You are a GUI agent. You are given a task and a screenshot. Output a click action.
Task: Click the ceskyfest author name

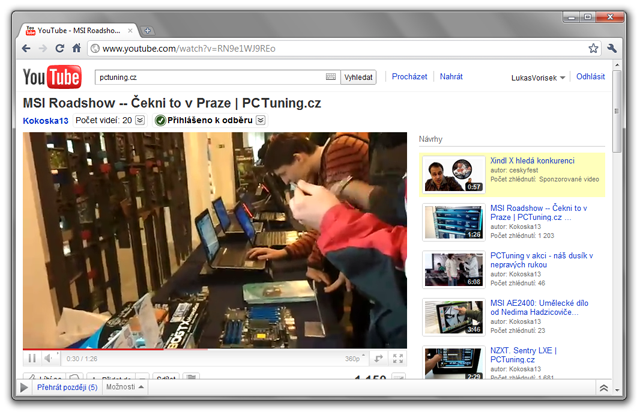coord(524,170)
